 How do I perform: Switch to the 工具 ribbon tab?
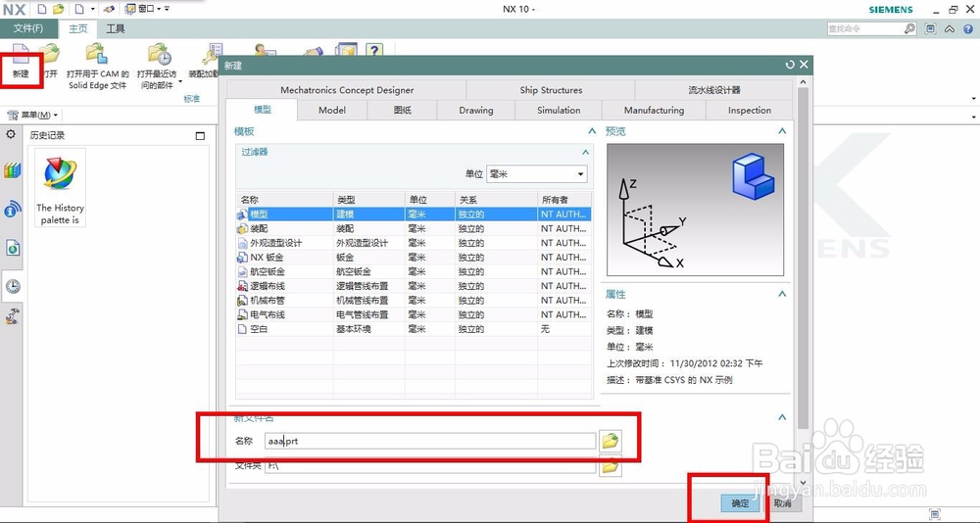tap(116, 28)
